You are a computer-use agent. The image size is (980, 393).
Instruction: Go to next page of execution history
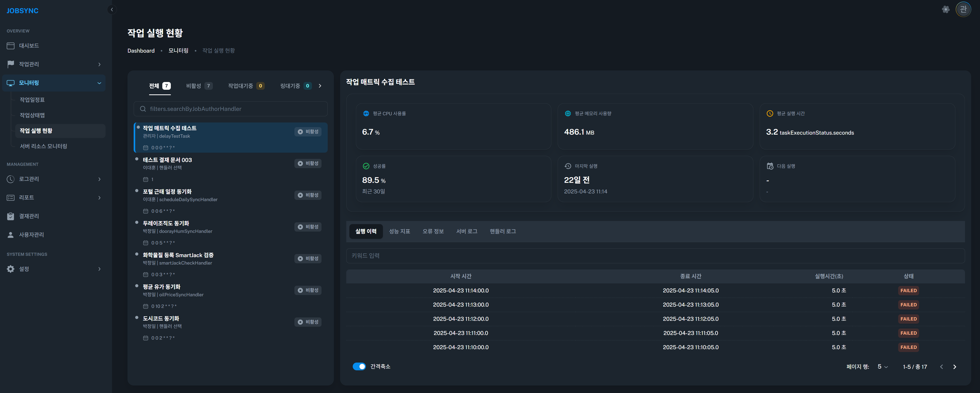click(954, 367)
